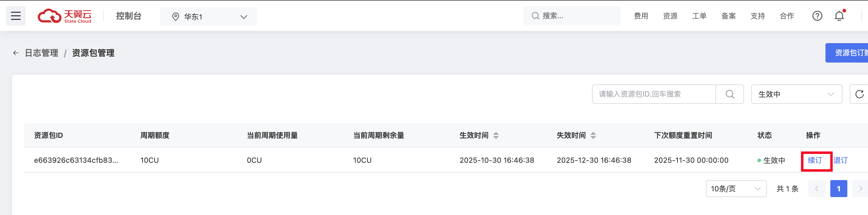Open the 工单 menu
Screen dimensions: 868x215
coord(699,16)
